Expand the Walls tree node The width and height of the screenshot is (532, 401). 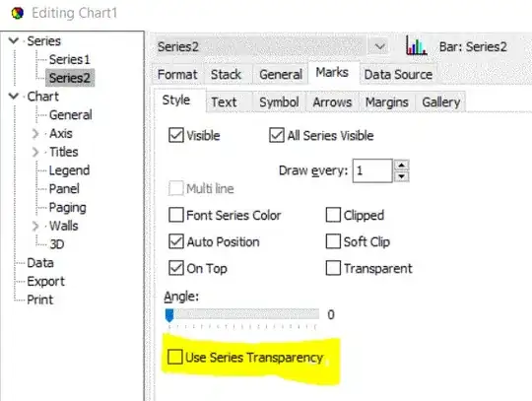tap(35, 226)
